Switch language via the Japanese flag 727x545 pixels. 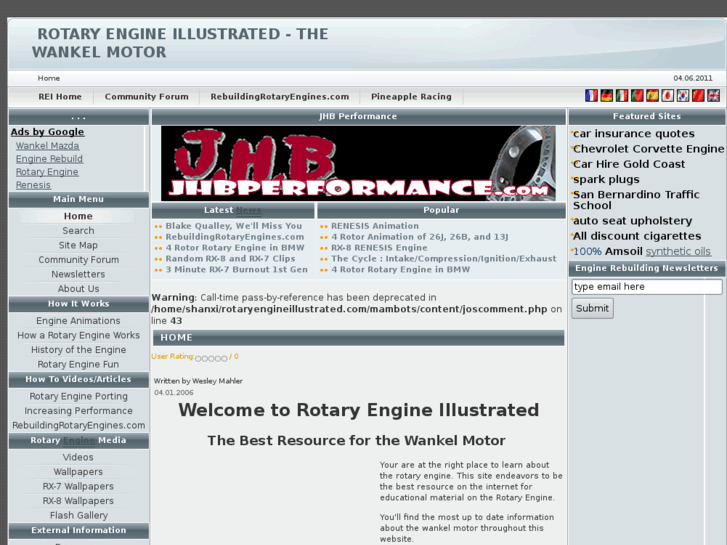pos(668,96)
